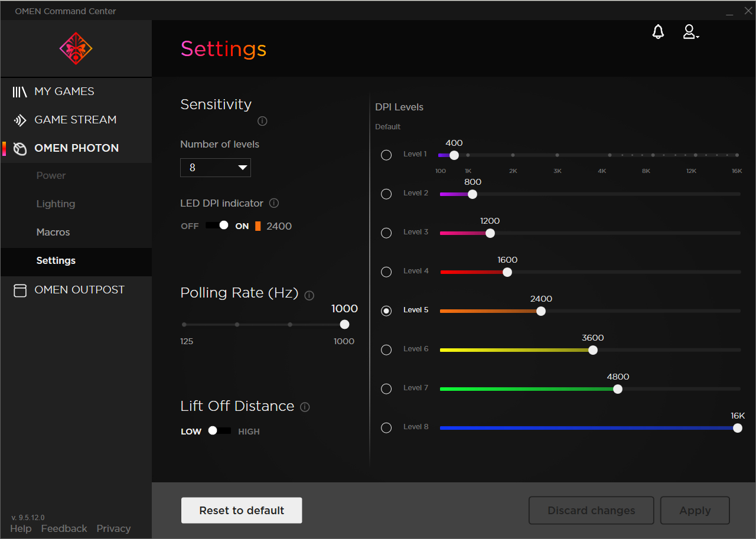Click the orange LED DPI color indicator

click(258, 226)
